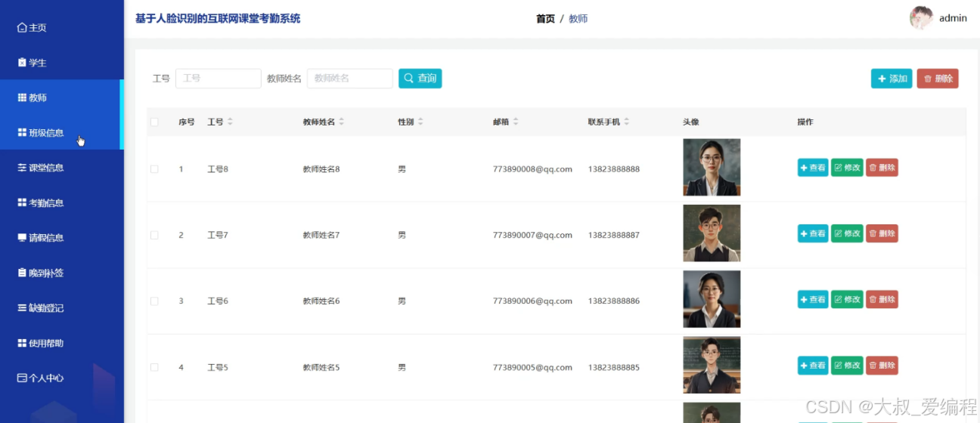
Task: Click the email 773890008@qq.com
Action: pos(532,169)
